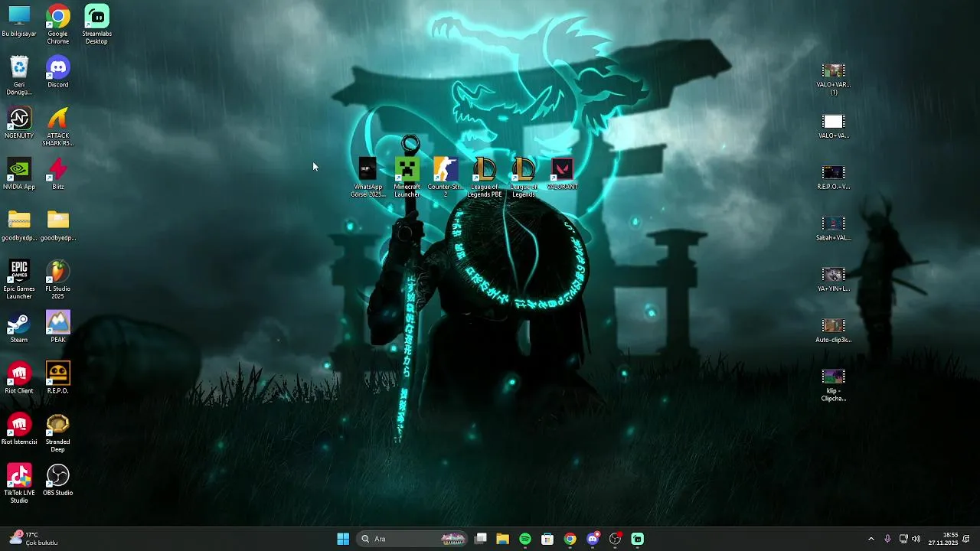Switch to Streamlabs on the taskbar

click(x=638, y=539)
